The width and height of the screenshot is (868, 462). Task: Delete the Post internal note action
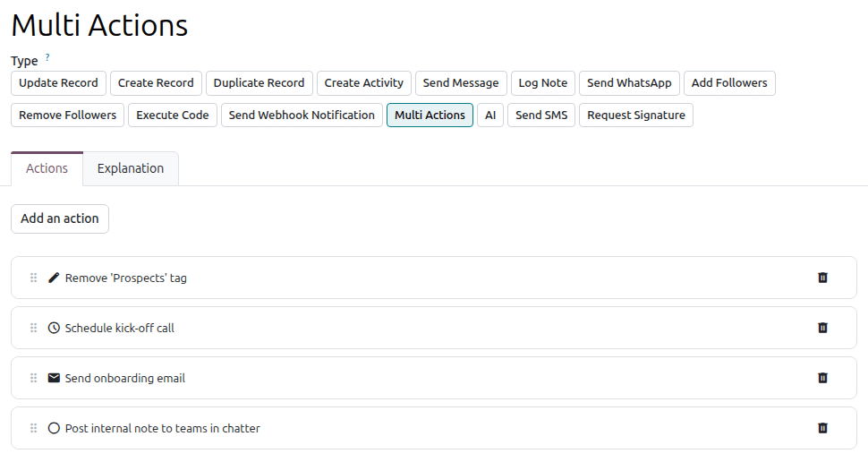click(x=822, y=428)
